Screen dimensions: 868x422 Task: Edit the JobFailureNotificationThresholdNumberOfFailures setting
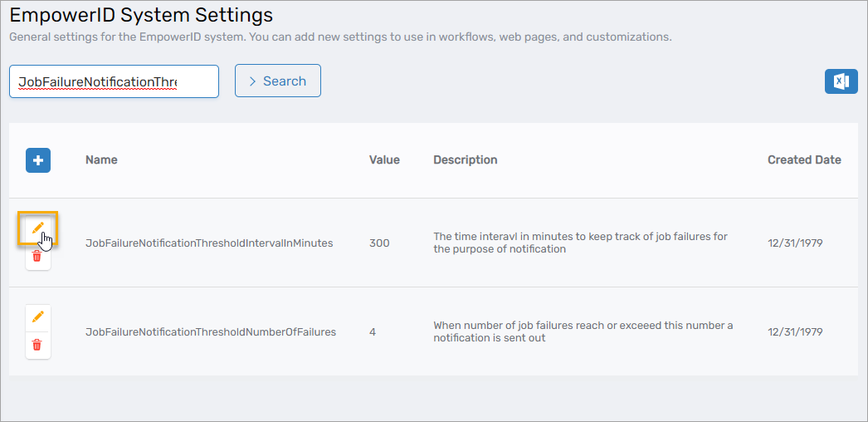pos(37,316)
